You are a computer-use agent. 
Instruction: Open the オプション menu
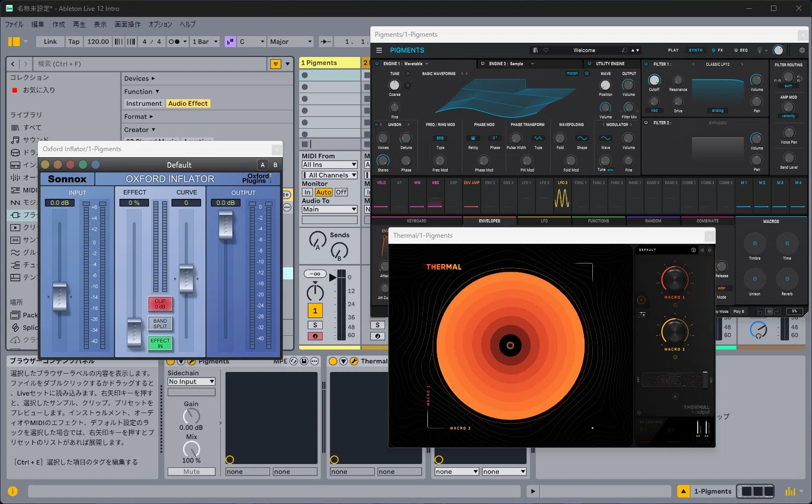tap(160, 24)
